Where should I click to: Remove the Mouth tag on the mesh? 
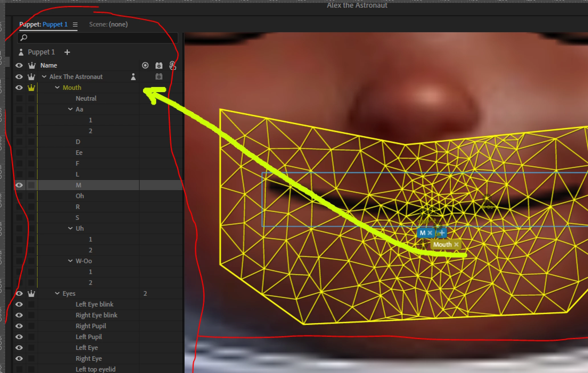(456, 244)
